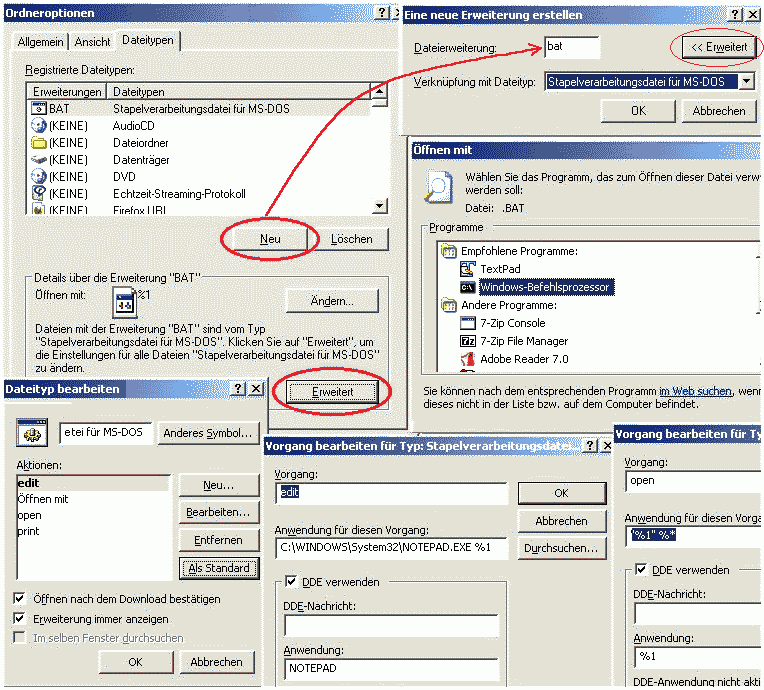This screenshot has height=690, width=764.
Task: Click the Adobe Reader 7.0 icon
Action: (468, 359)
